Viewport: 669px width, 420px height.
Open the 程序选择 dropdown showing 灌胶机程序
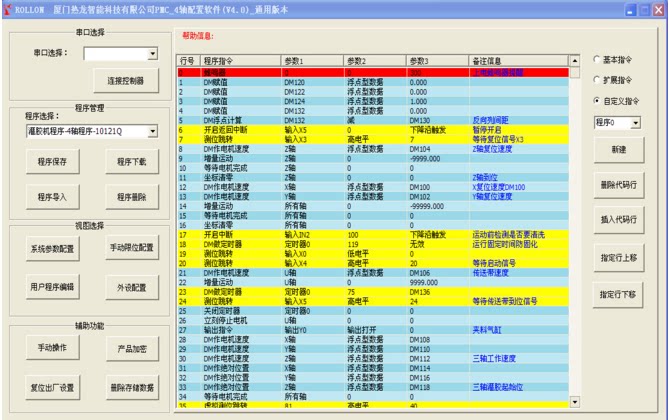[92, 131]
